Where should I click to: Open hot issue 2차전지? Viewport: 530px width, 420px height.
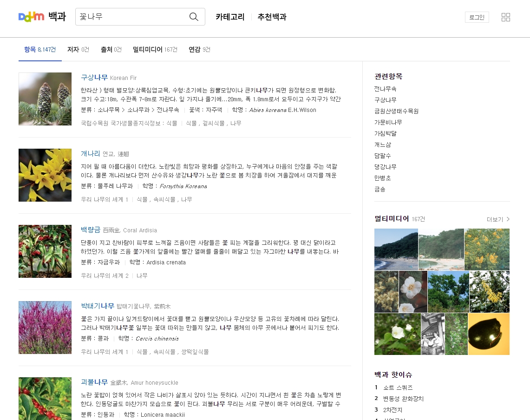(393, 410)
